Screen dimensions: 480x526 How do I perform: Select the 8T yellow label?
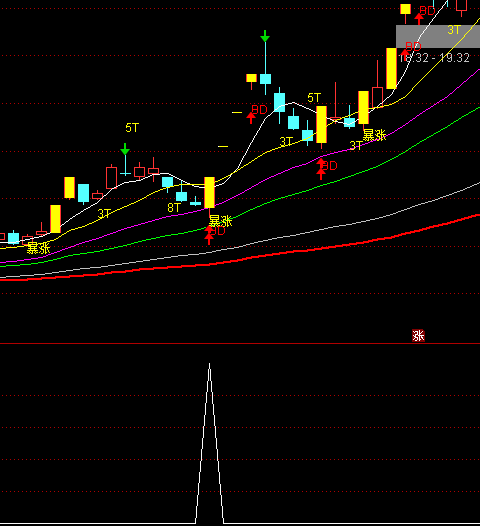click(x=174, y=208)
